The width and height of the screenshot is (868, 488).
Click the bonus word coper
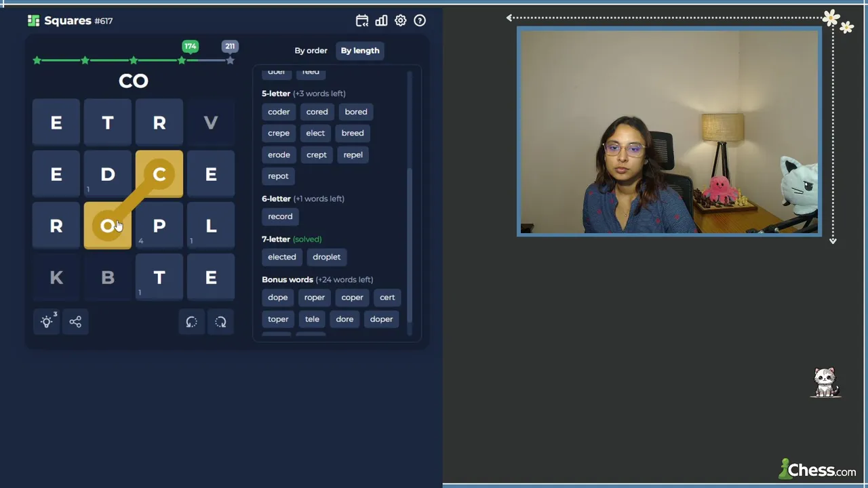click(353, 298)
